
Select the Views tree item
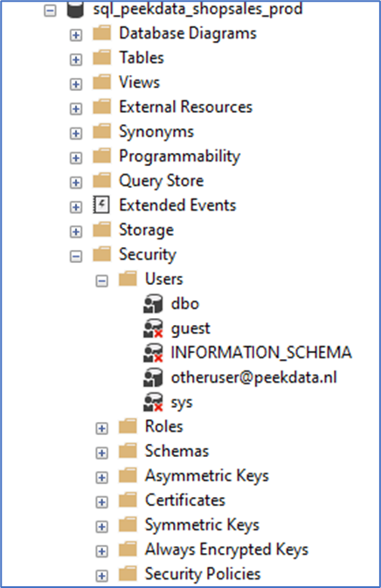(139, 82)
